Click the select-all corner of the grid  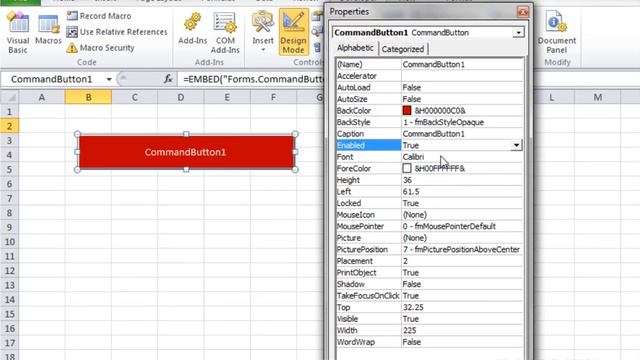(9, 97)
